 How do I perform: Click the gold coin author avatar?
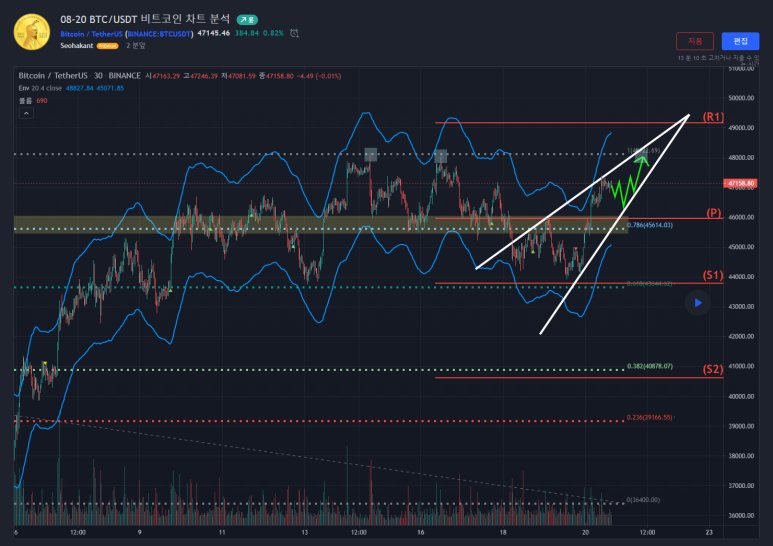(x=30, y=31)
